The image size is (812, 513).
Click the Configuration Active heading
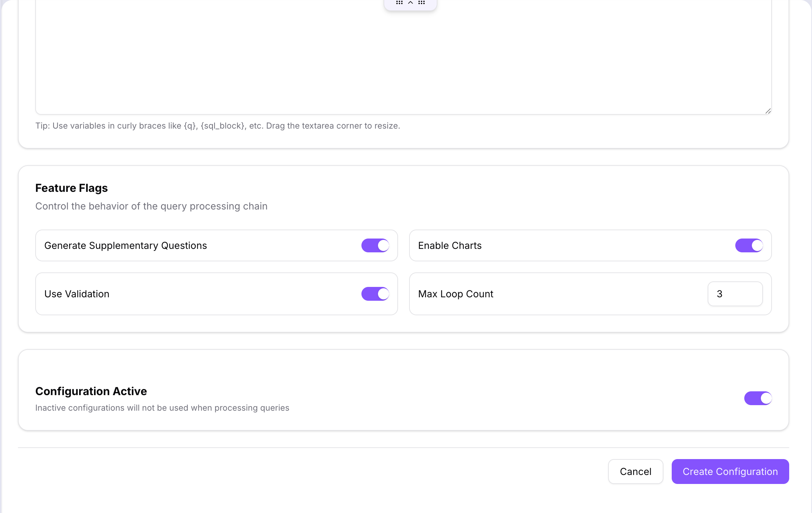click(x=91, y=391)
